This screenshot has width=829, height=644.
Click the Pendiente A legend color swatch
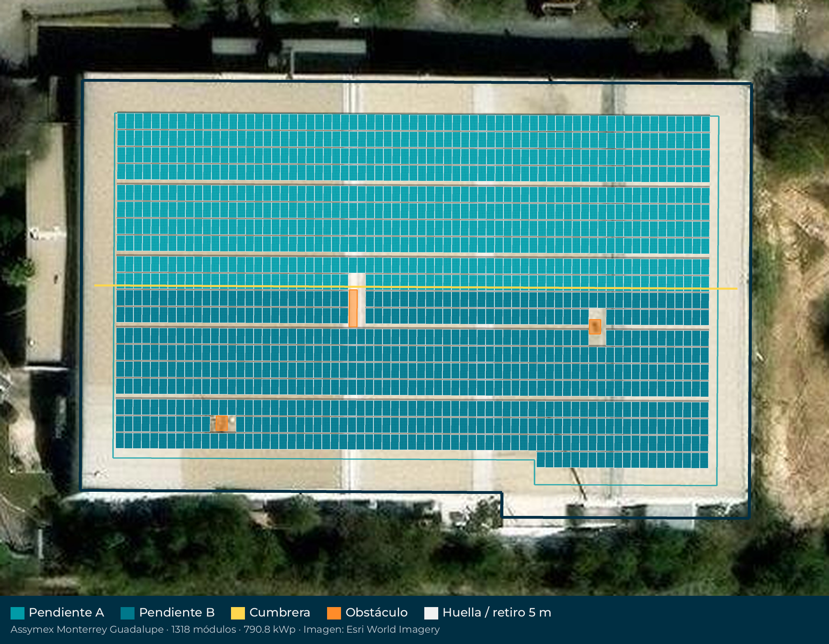point(17,613)
